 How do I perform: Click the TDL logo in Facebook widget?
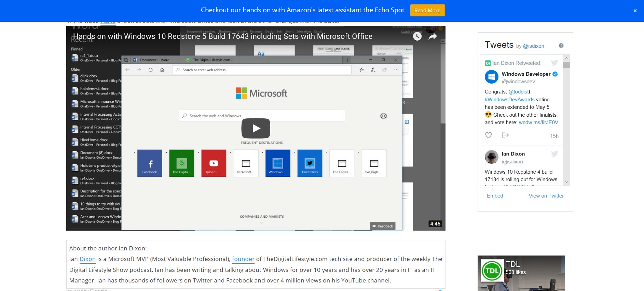point(492,271)
